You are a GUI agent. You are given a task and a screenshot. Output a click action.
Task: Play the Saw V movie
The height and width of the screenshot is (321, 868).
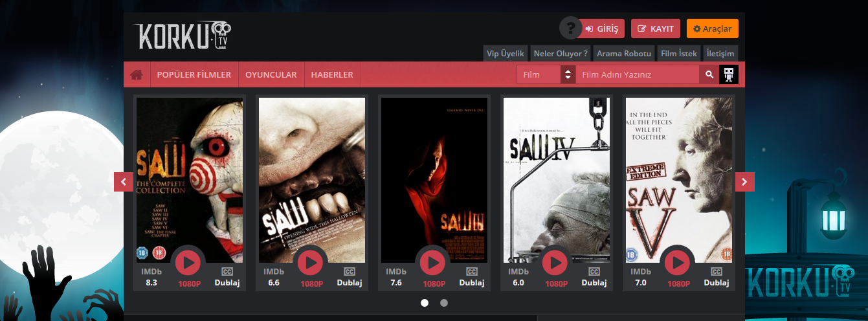(x=677, y=262)
